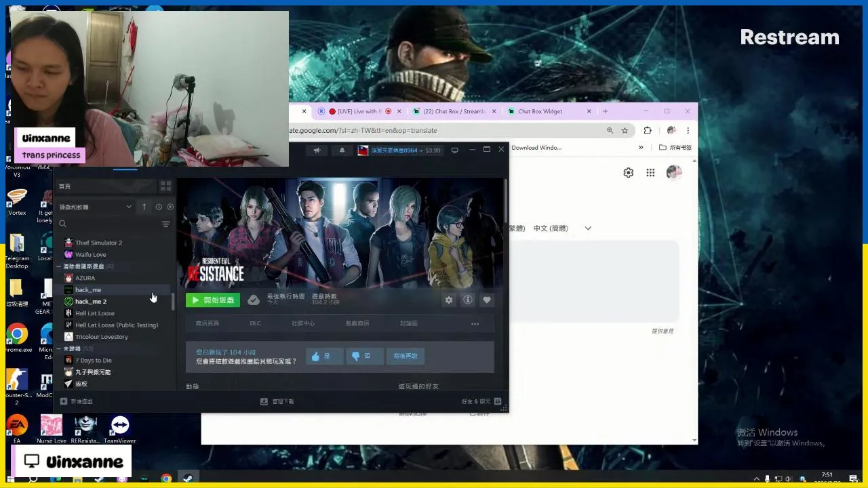The height and width of the screenshot is (488, 868).
Task: Open Google Translate settings gear
Action: point(629,173)
